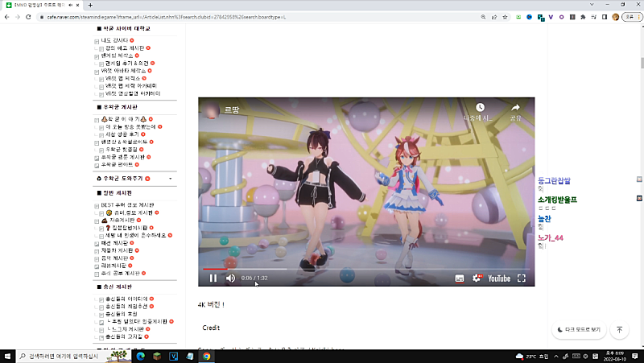Open the Extensions puzzle piece menu
Image resolution: width=644 pixels, height=363 pixels.
point(583,17)
